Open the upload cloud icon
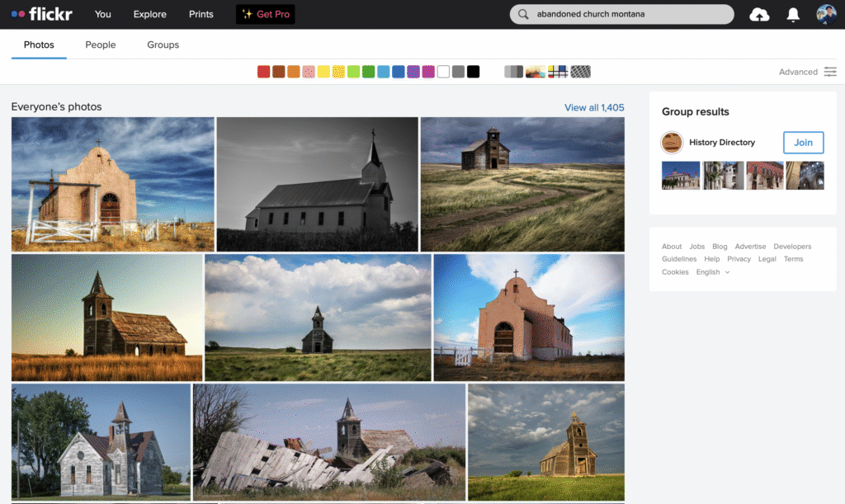Screen dimensions: 845x504 pos(759,15)
